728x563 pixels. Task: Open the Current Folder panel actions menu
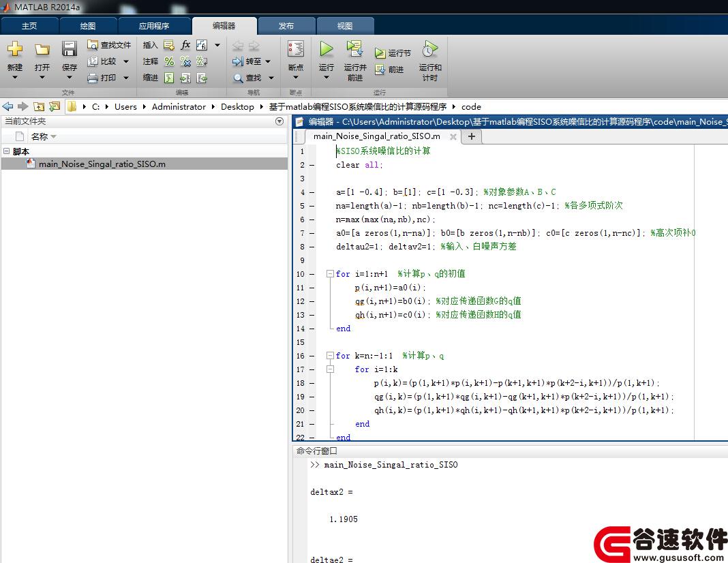(279, 121)
